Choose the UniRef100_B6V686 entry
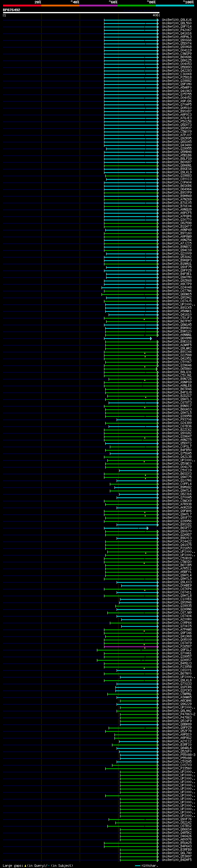The width and height of the screenshot is (197, 868). 176,57
